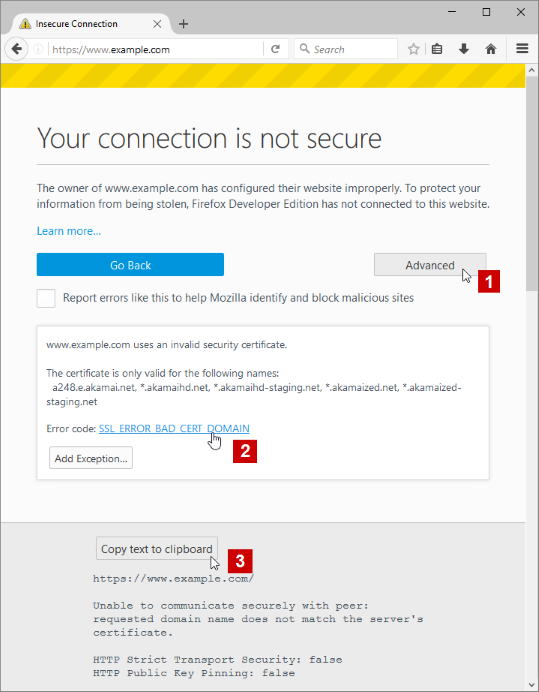Open the Learn more link
Viewport: 539px width, 692px height.
(69, 231)
